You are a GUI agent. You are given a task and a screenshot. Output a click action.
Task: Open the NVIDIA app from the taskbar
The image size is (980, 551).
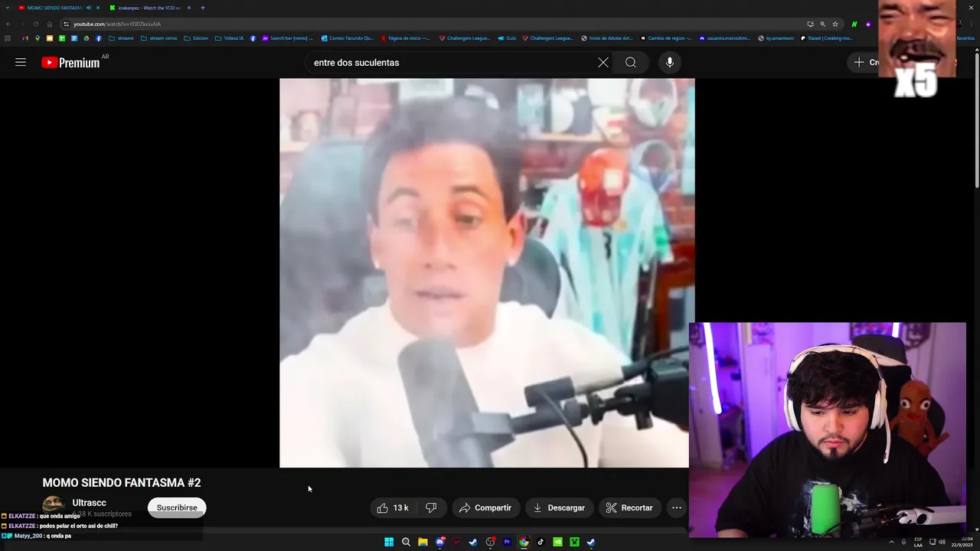[557, 542]
